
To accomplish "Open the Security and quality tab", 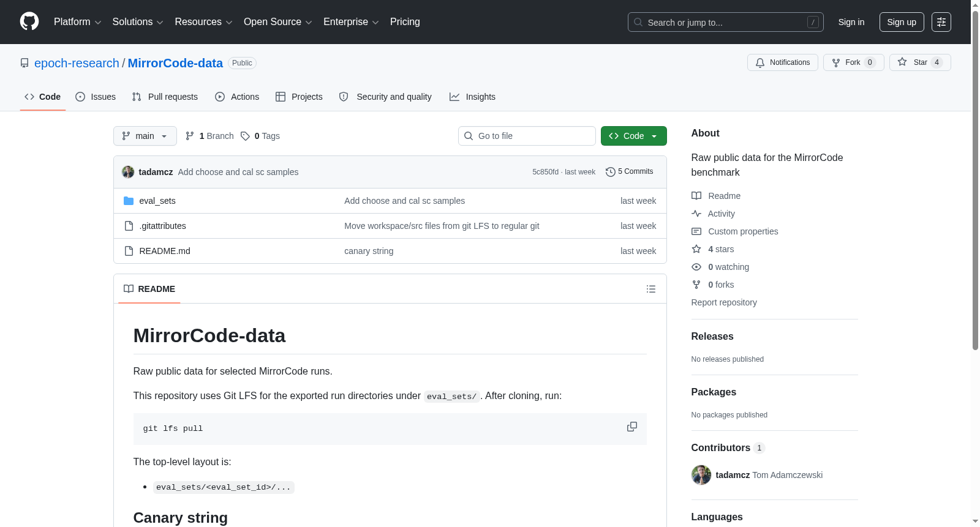I will [x=385, y=97].
